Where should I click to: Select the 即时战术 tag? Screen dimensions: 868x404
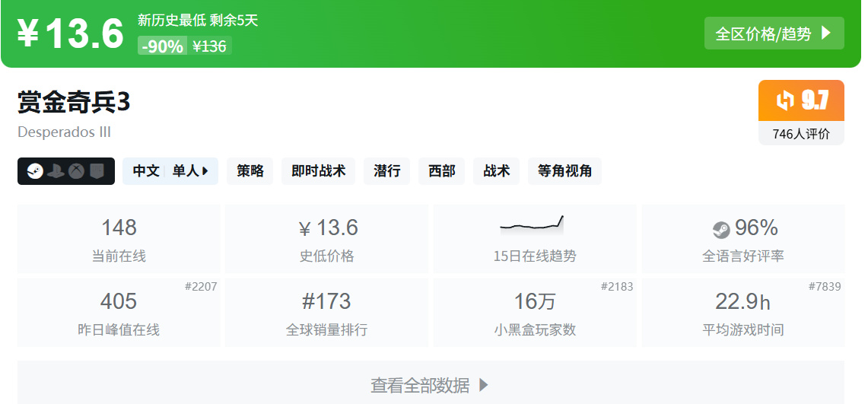coord(318,171)
